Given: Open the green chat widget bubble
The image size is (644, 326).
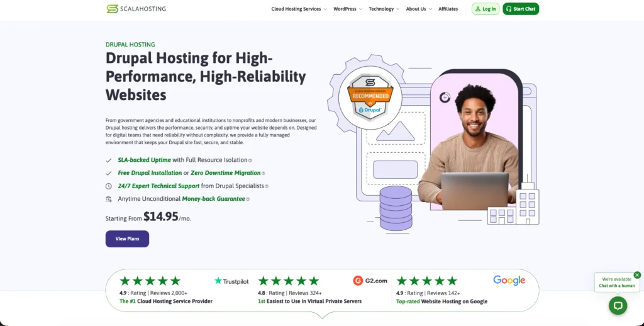Looking at the screenshot, I should 618,306.
